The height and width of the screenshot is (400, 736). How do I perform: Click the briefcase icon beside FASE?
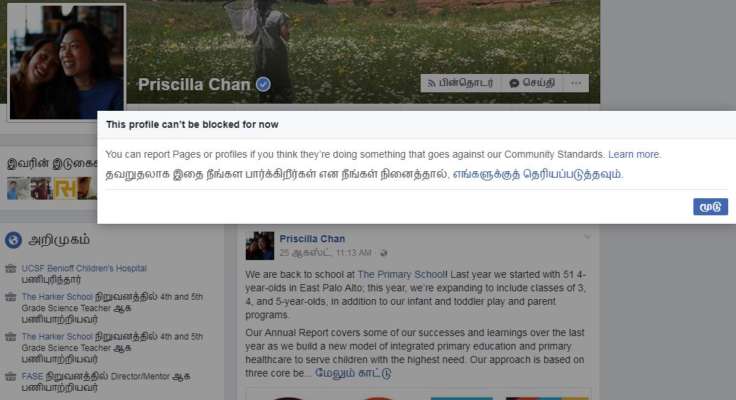(10, 377)
